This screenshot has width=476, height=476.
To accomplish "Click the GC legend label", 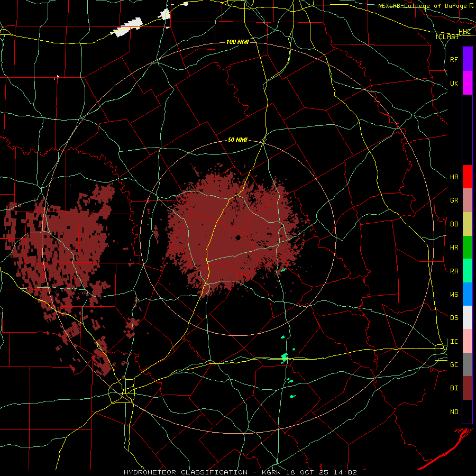I will (x=454, y=365).
